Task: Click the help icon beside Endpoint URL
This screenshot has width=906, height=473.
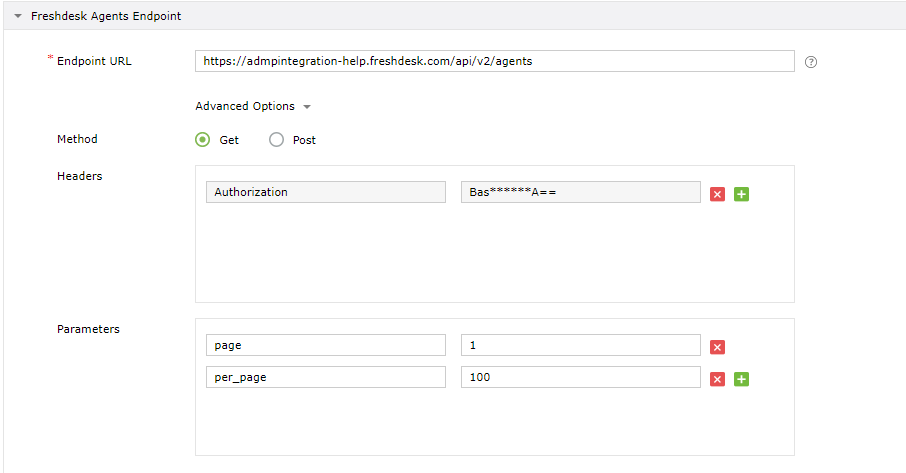Action: click(x=811, y=62)
